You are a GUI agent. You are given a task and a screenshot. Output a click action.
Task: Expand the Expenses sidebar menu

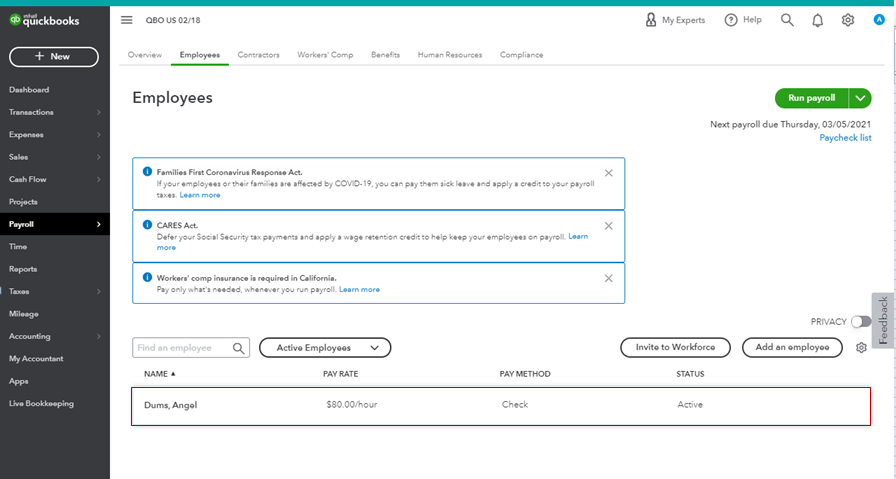pyautogui.click(x=99, y=135)
